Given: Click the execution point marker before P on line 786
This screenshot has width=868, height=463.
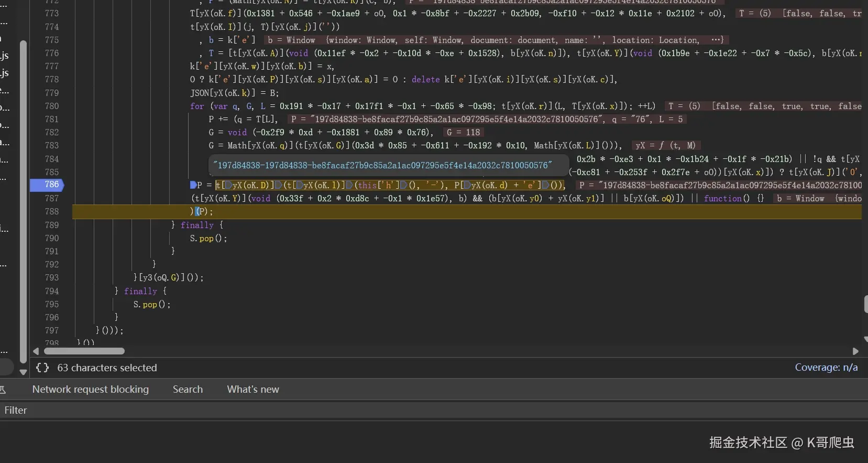Looking at the screenshot, I should (x=193, y=185).
